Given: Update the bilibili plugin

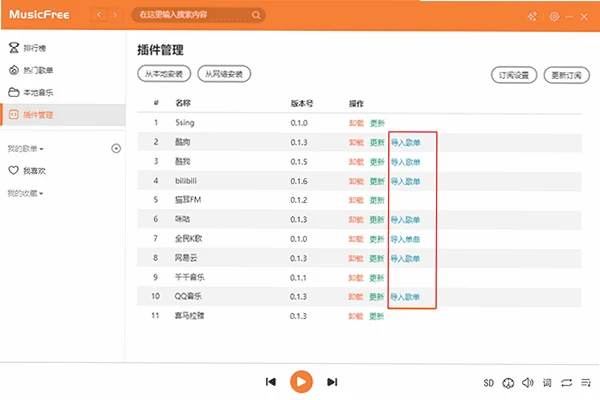Looking at the screenshot, I should click(x=377, y=181).
